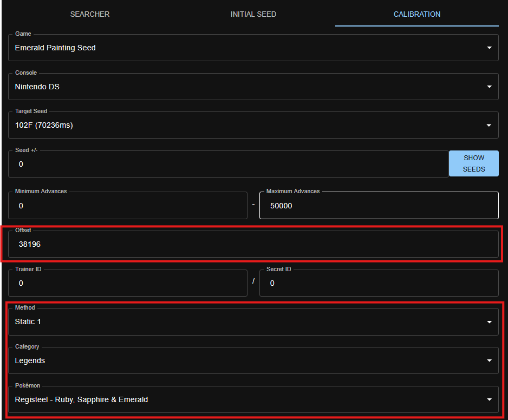Viewport: 508px width, 420px height.
Task: Click the arrow icon in the Game field
Action: (x=489, y=48)
